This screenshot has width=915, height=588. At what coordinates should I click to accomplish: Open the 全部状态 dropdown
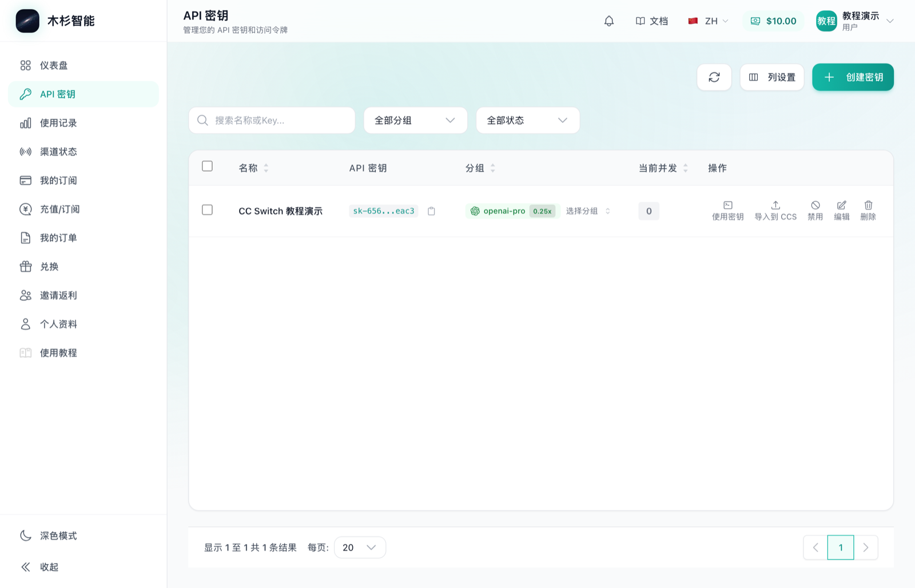pos(528,121)
